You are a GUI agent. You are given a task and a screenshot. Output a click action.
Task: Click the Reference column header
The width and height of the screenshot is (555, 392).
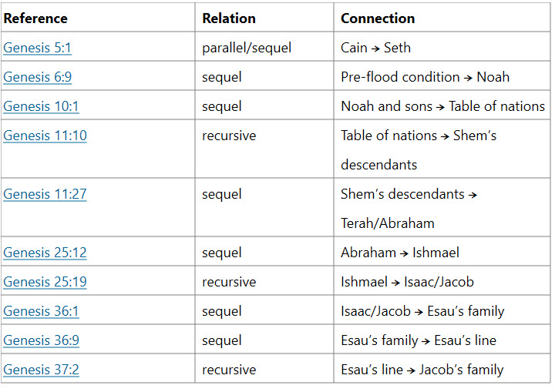click(35, 18)
